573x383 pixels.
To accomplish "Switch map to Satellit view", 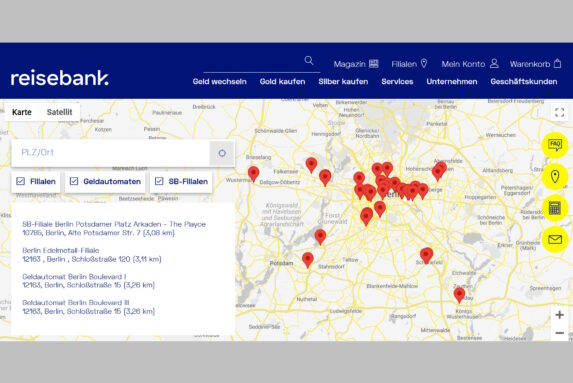I will pyautogui.click(x=59, y=112).
